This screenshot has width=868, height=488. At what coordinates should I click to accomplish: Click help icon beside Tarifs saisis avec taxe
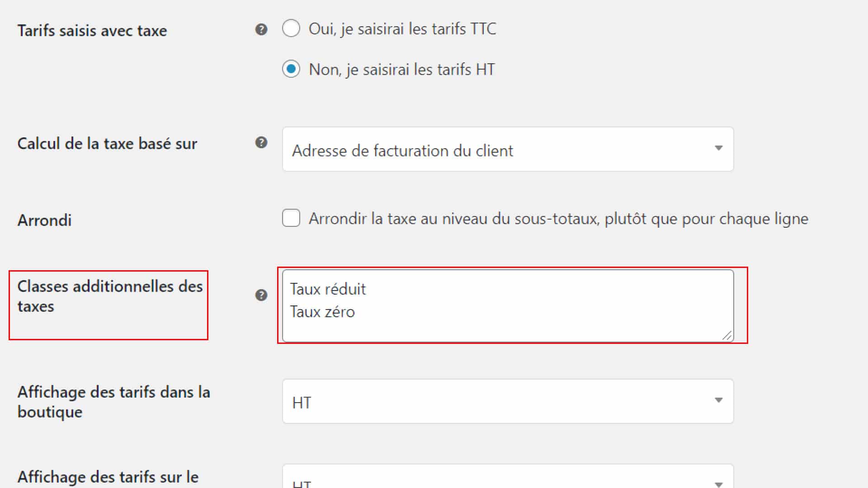click(261, 30)
